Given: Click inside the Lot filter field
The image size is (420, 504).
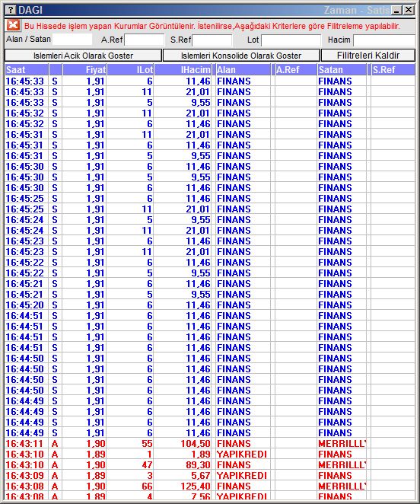Looking at the screenshot, I should [x=291, y=40].
